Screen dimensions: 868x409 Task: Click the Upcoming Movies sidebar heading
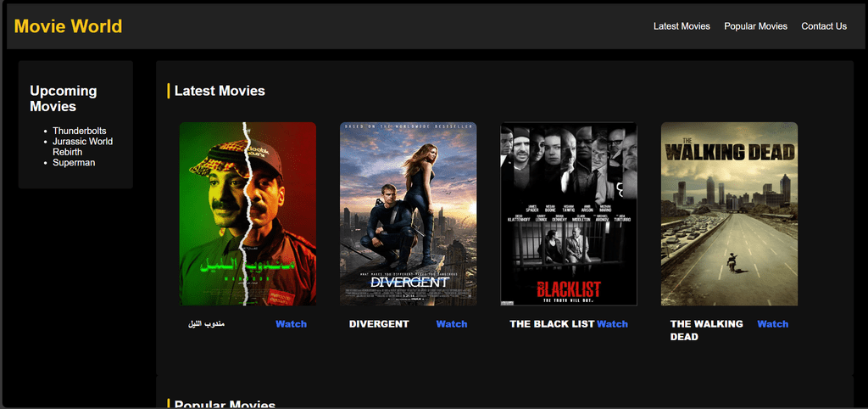[x=64, y=98]
